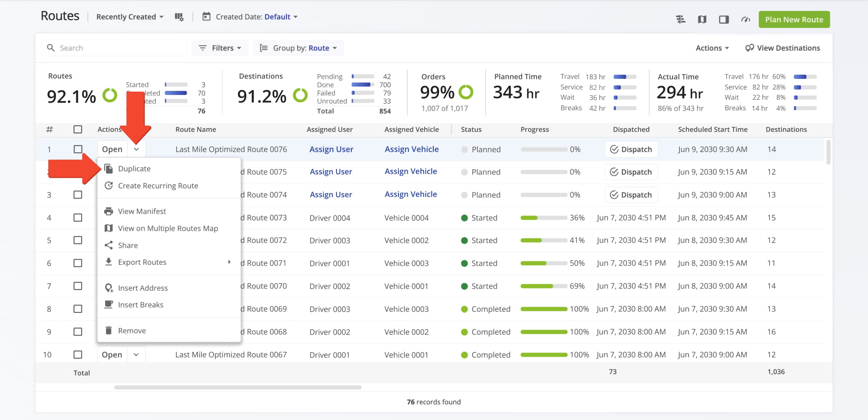Expand the Actions dropdown at top right

712,48
